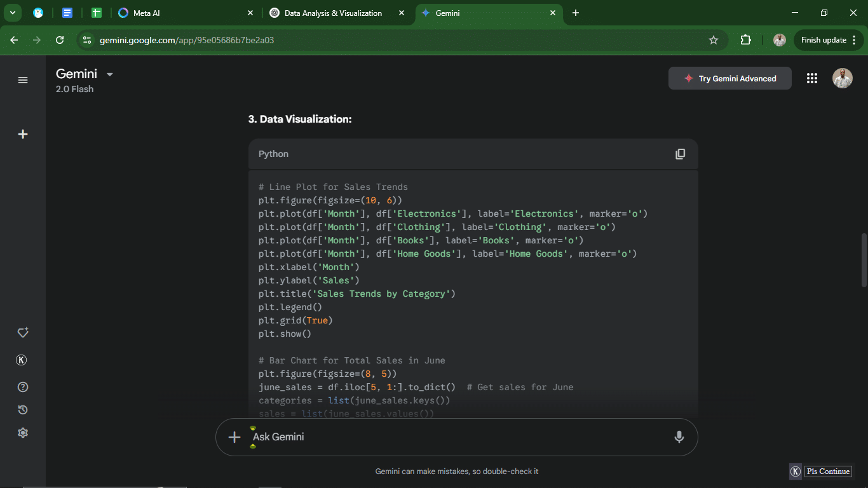Click the Finish update button
The height and width of the screenshot is (488, 868).
[x=824, y=40]
